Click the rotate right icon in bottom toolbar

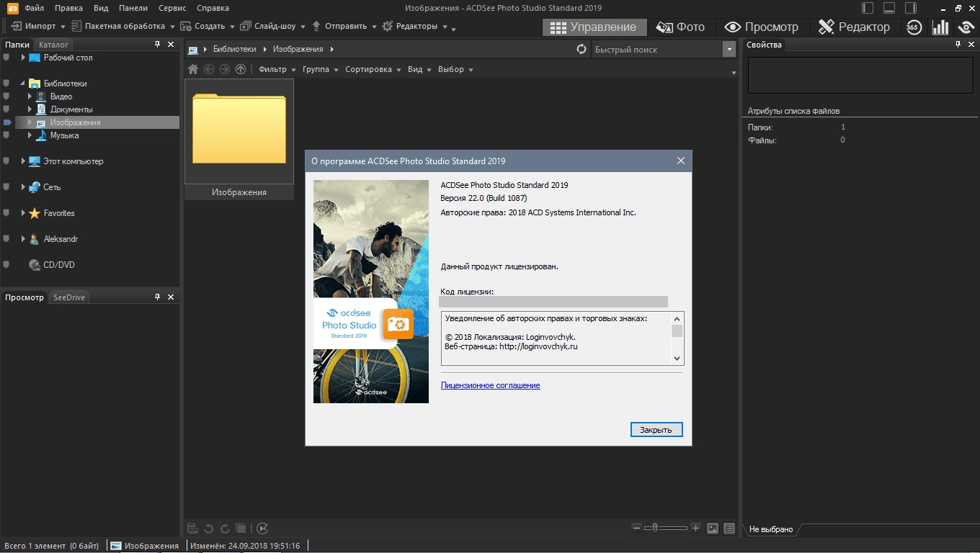[x=225, y=529]
